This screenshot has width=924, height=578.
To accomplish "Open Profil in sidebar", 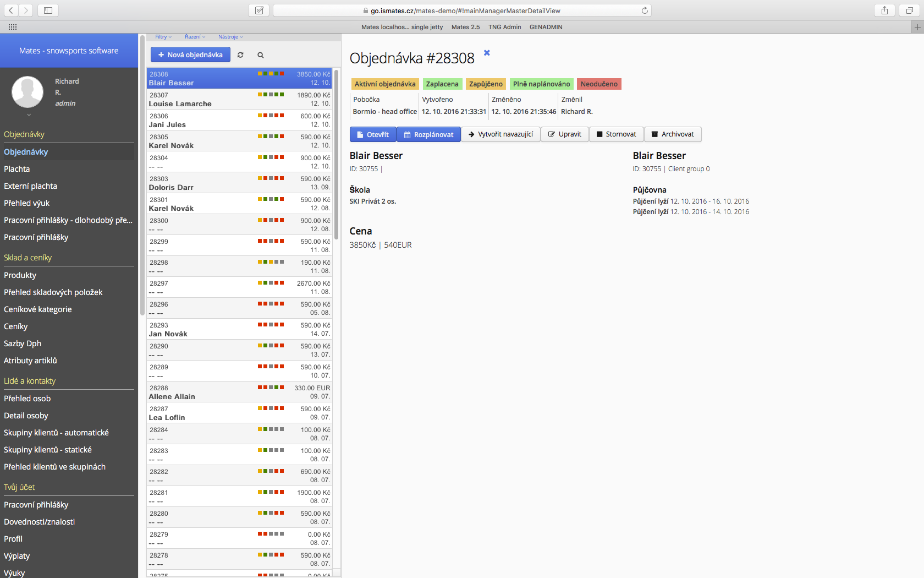I will coord(13,539).
